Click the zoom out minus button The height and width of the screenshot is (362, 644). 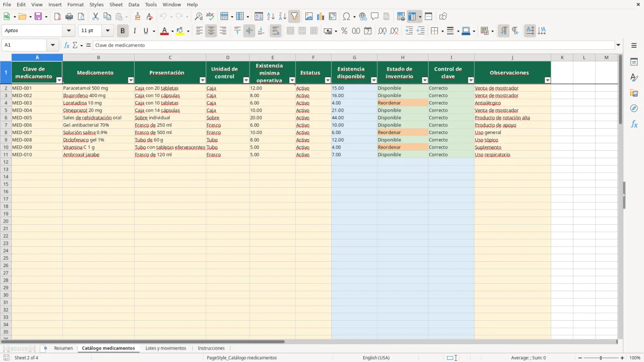[x=580, y=358]
